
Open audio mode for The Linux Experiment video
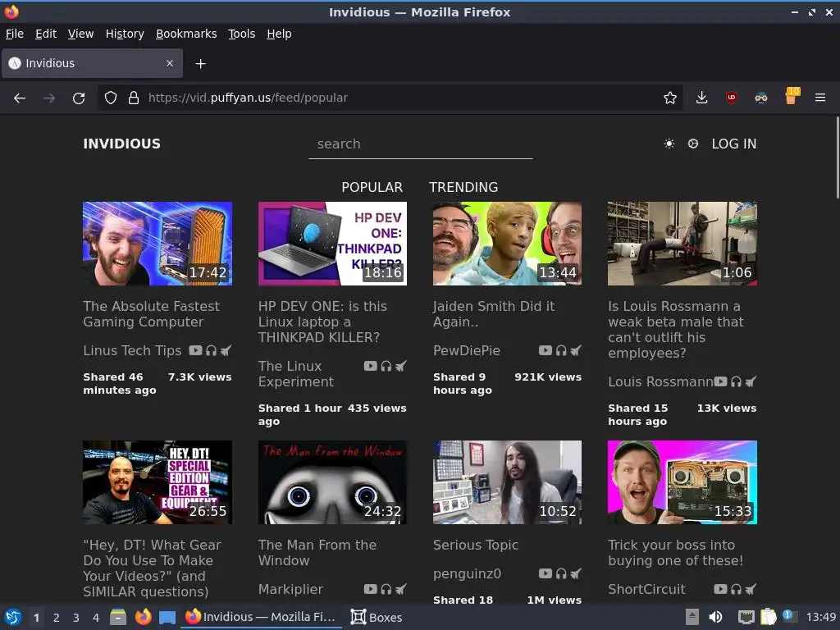[x=386, y=366]
